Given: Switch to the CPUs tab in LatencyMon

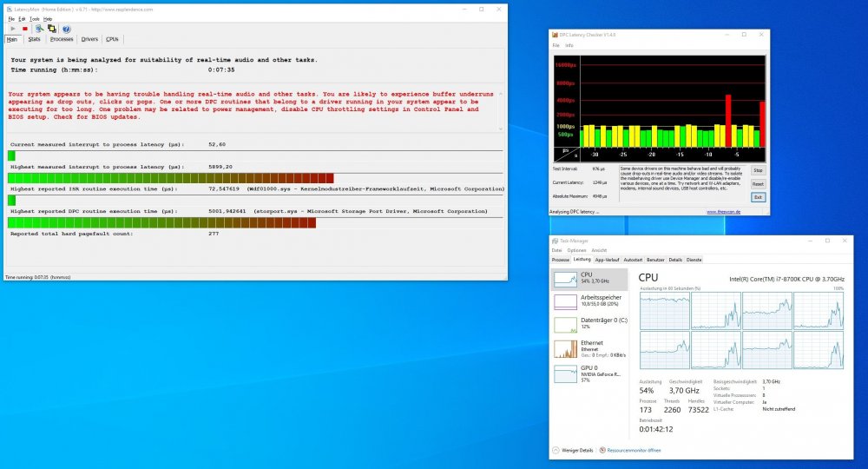Looking at the screenshot, I should pos(112,39).
